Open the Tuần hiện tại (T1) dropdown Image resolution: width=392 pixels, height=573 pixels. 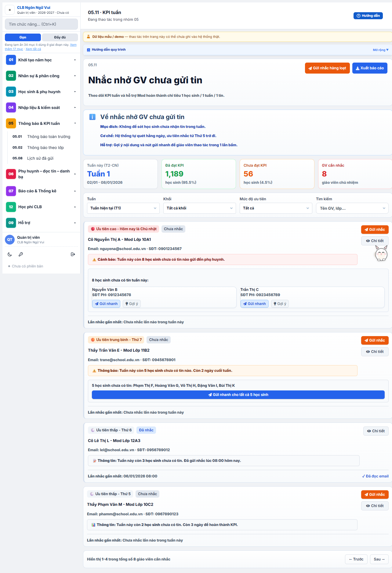tap(123, 208)
